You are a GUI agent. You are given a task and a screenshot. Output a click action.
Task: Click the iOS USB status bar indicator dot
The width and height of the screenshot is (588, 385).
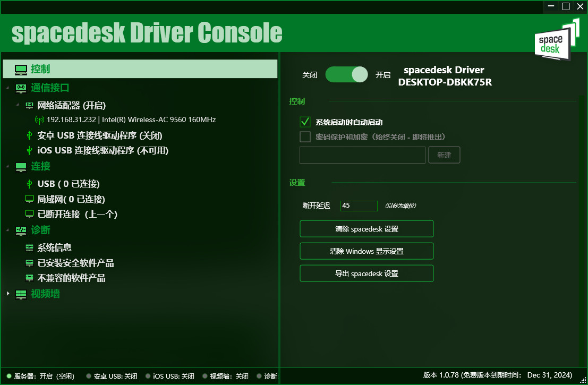(x=148, y=376)
